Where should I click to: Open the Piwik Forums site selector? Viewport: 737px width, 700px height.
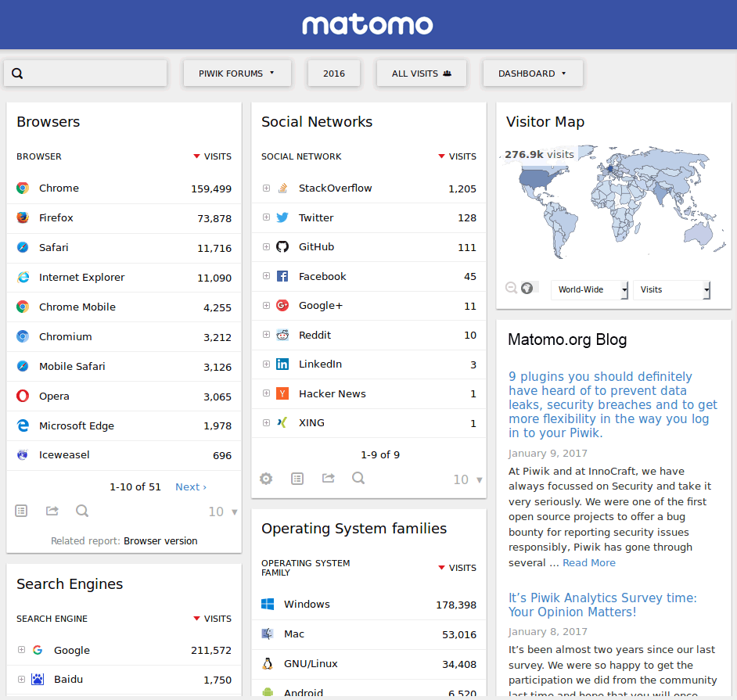coord(237,73)
